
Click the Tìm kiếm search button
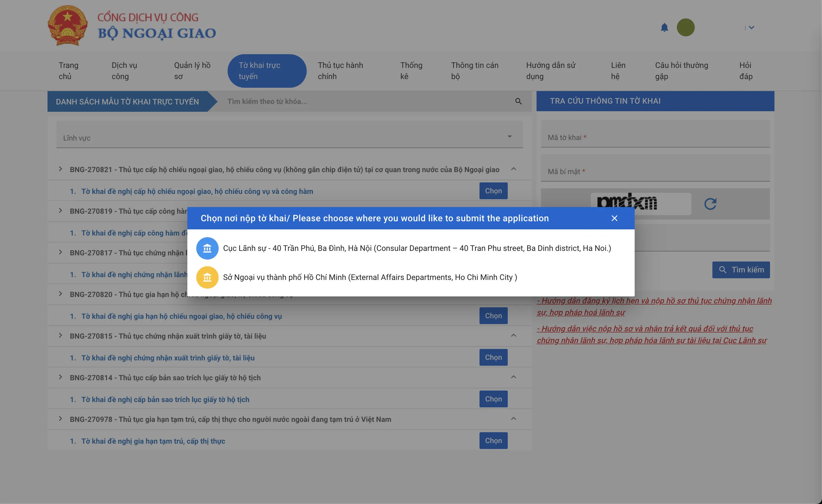(x=741, y=270)
